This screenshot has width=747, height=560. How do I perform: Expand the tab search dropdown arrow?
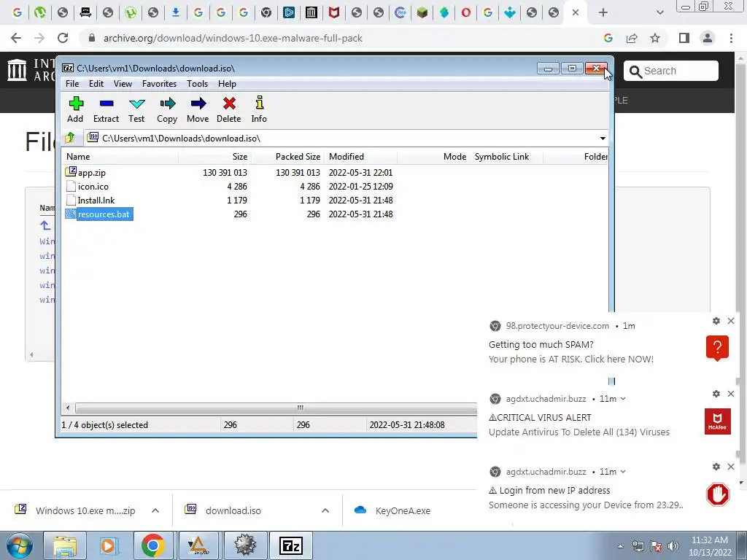[659, 13]
